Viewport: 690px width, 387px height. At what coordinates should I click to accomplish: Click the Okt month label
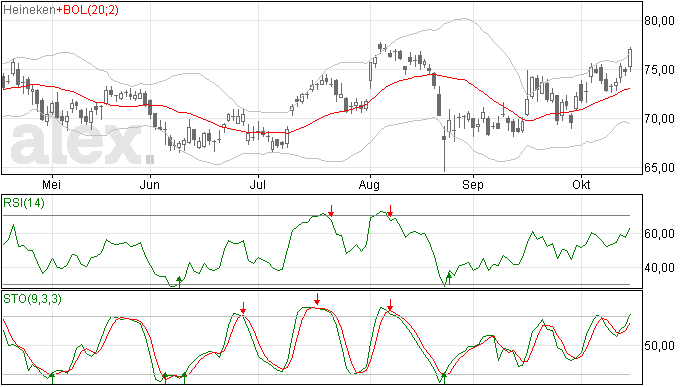click(581, 184)
